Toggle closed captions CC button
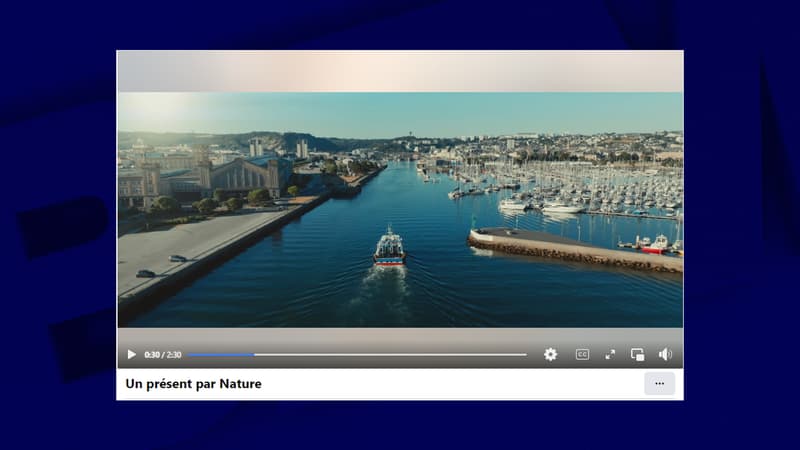 pyautogui.click(x=582, y=354)
